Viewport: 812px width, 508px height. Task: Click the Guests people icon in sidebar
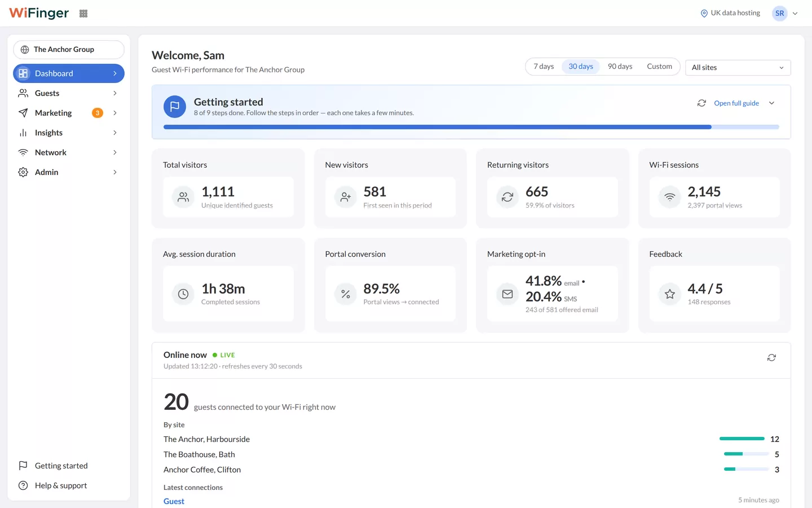pyautogui.click(x=23, y=93)
